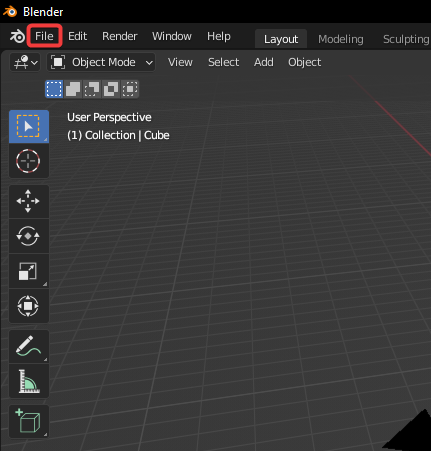This screenshot has height=451, width=431.
Task: Select the Rotate tool
Action: (29, 236)
